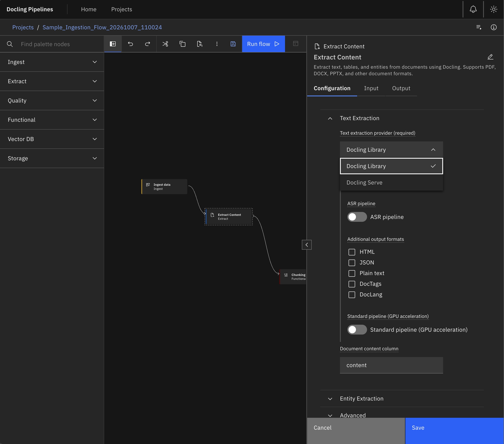Open the toolbar overflow menu
The width and height of the screenshot is (504, 444).
pos(217,44)
